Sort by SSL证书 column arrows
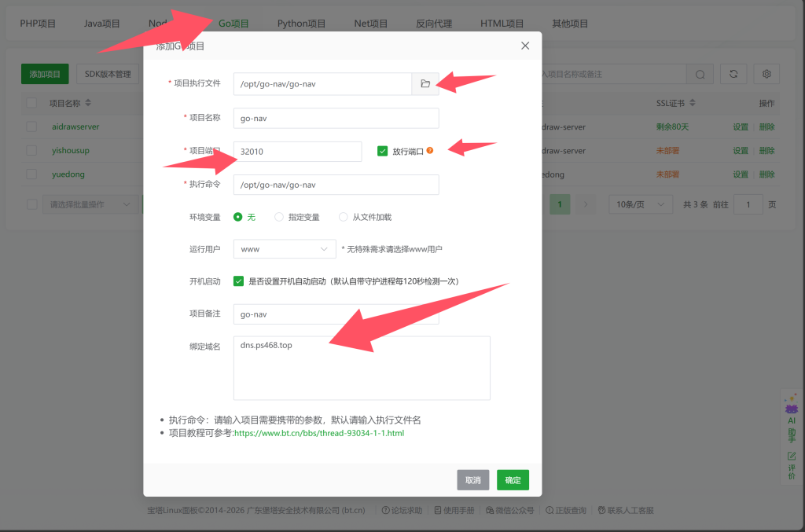 (x=692, y=103)
